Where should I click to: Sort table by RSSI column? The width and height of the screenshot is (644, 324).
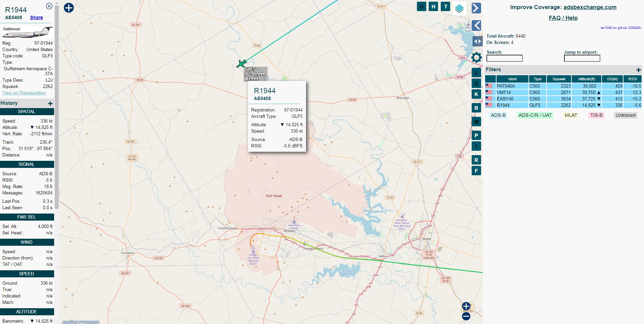pyautogui.click(x=633, y=79)
